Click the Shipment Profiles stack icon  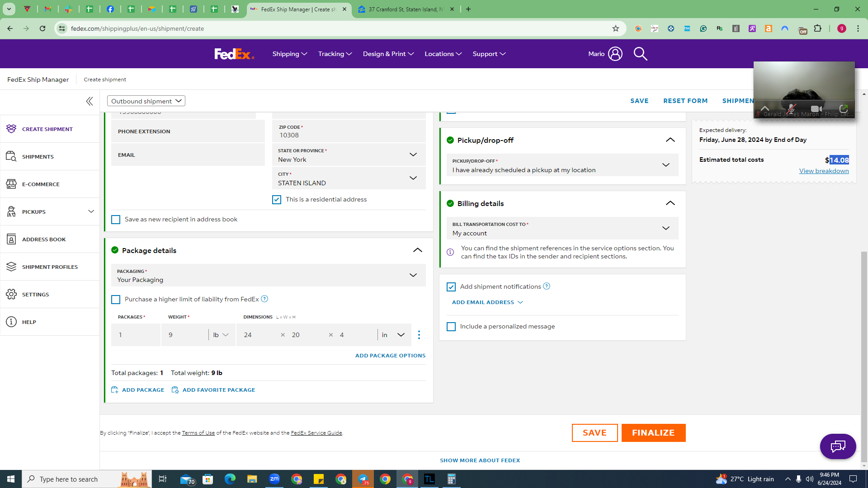click(11, 267)
